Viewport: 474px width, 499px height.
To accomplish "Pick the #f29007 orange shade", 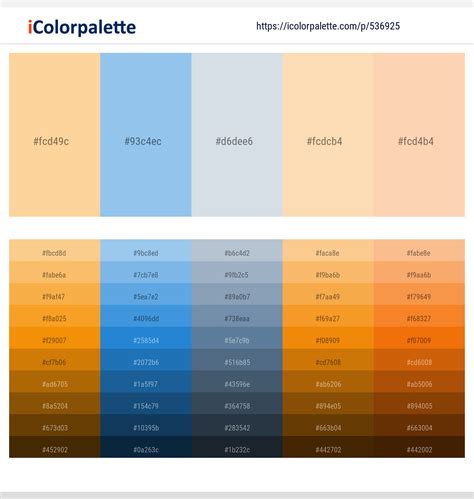I will (55, 338).
